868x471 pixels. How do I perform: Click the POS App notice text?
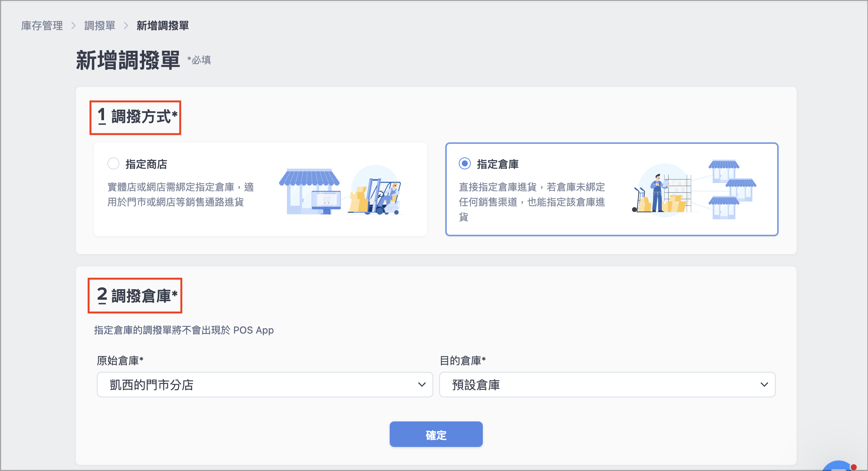(x=184, y=330)
